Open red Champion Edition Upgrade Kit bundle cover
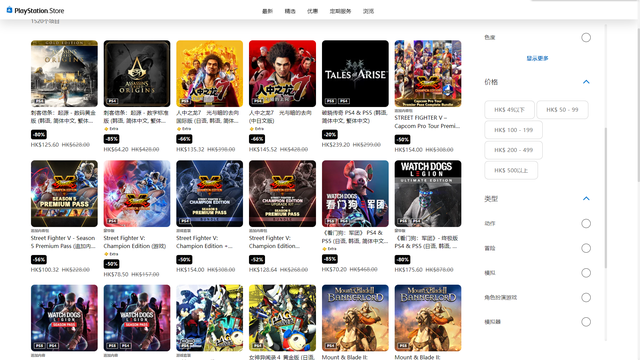The height and width of the screenshot is (360, 640). (x=282, y=193)
